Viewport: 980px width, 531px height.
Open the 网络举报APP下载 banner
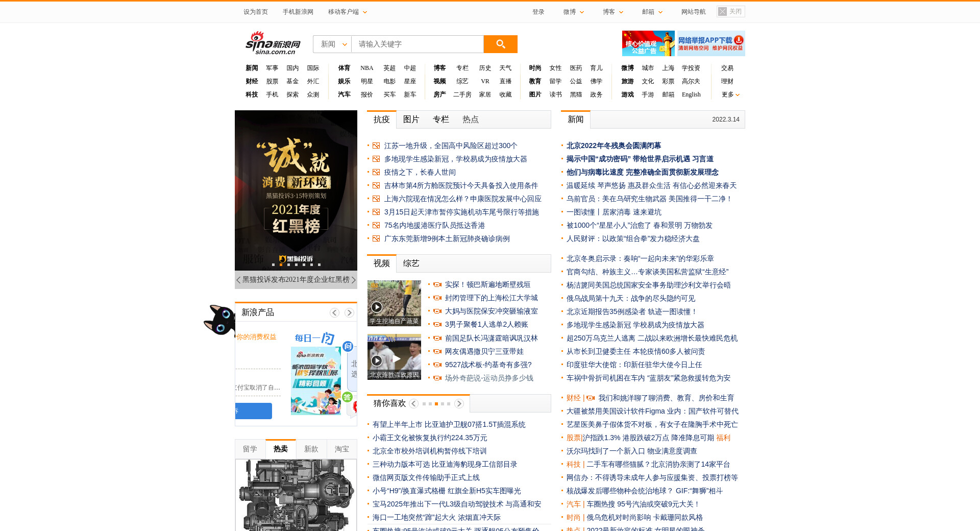coord(710,43)
